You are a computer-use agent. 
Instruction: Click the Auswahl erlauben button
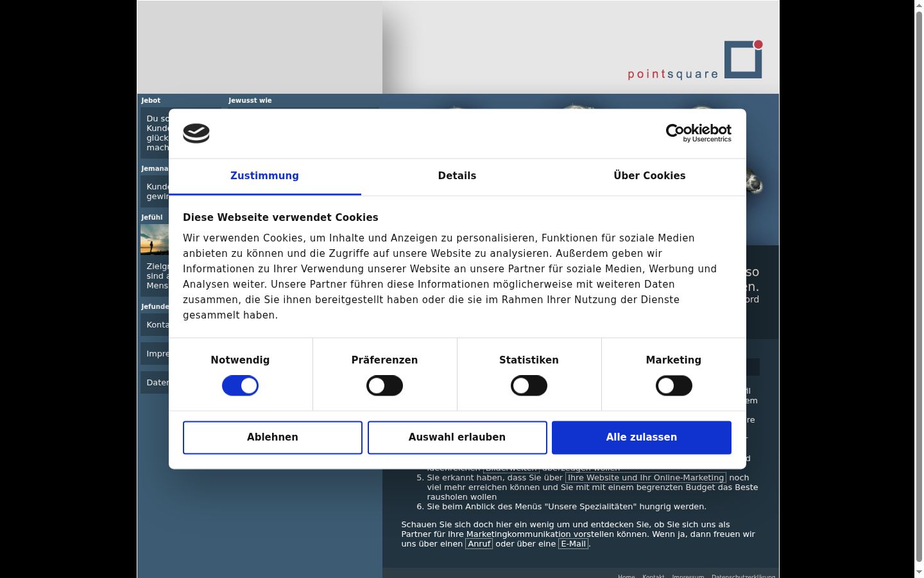tap(457, 437)
